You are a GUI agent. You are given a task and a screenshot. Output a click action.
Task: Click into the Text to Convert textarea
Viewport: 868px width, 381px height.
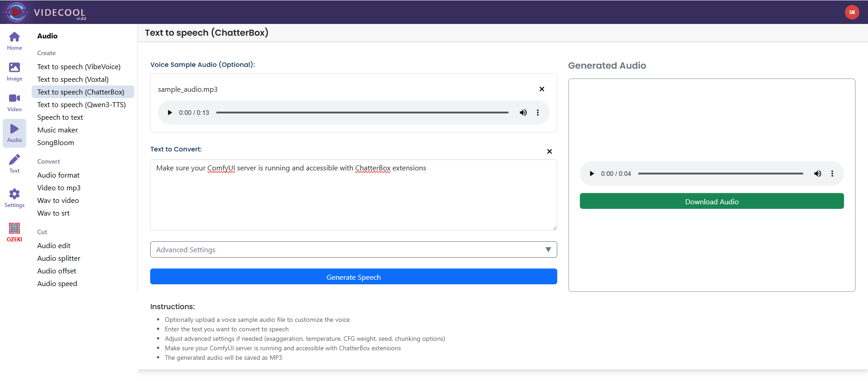[x=353, y=195]
